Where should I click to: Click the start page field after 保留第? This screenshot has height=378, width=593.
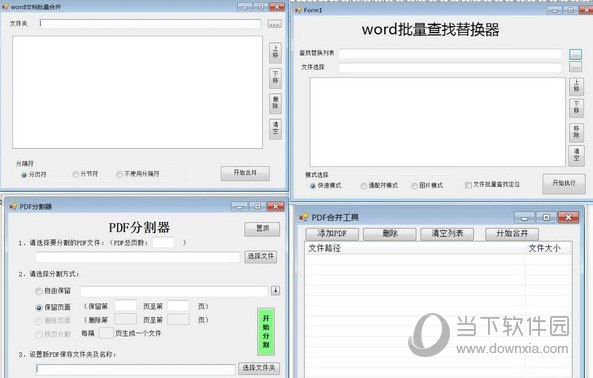(x=126, y=306)
